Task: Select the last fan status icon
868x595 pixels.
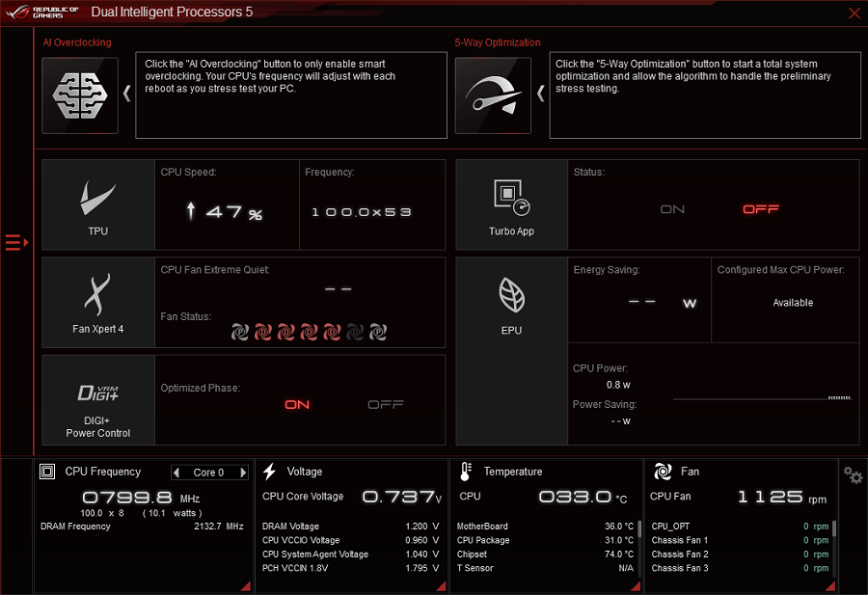Action: click(x=378, y=332)
